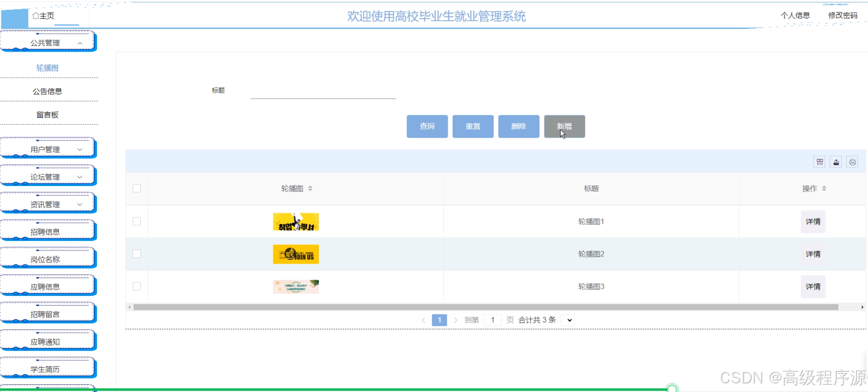Expand the 资讯管理 menu section
Image resolution: width=868 pixels, height=392 pixels.
(x=48, y=203)
